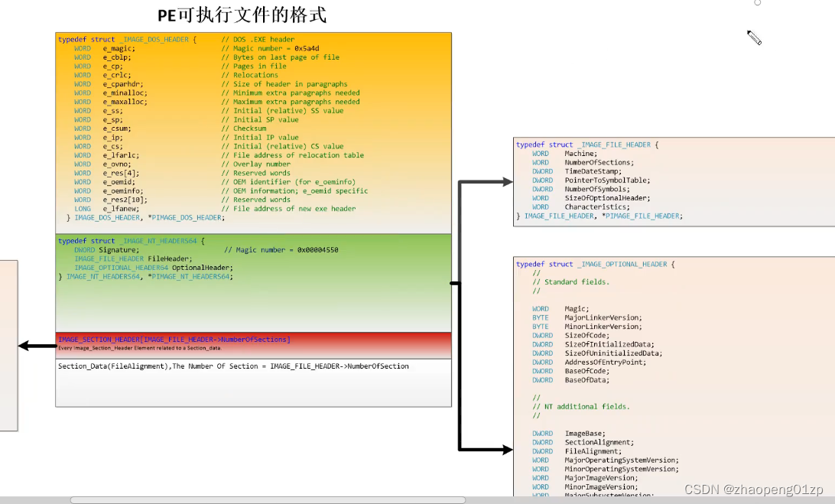Click the "e_ovno;" field
The width and height of the screenshot is (835, 504).
tap(117, 164)
